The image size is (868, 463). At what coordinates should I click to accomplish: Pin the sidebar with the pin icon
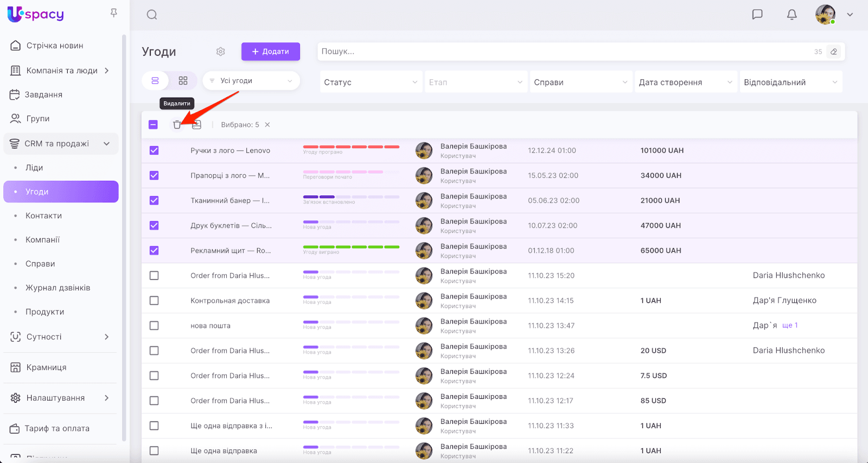[114, 12]
